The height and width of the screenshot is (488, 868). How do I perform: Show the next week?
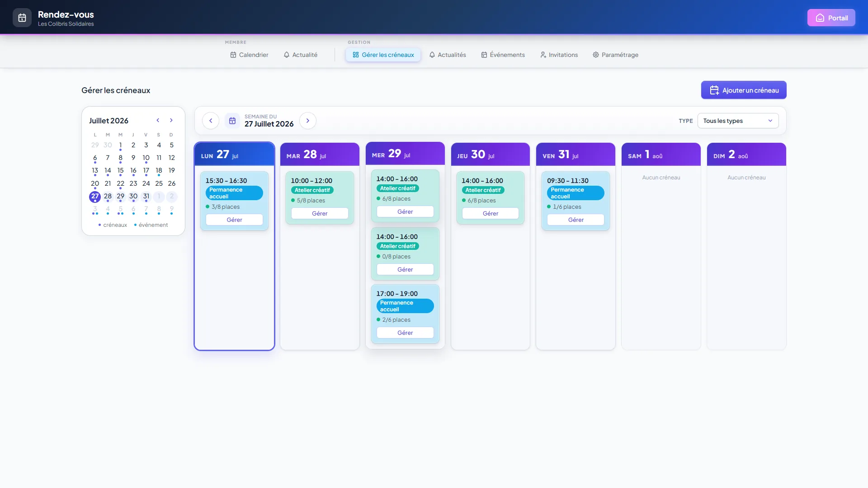pos(308,121)
